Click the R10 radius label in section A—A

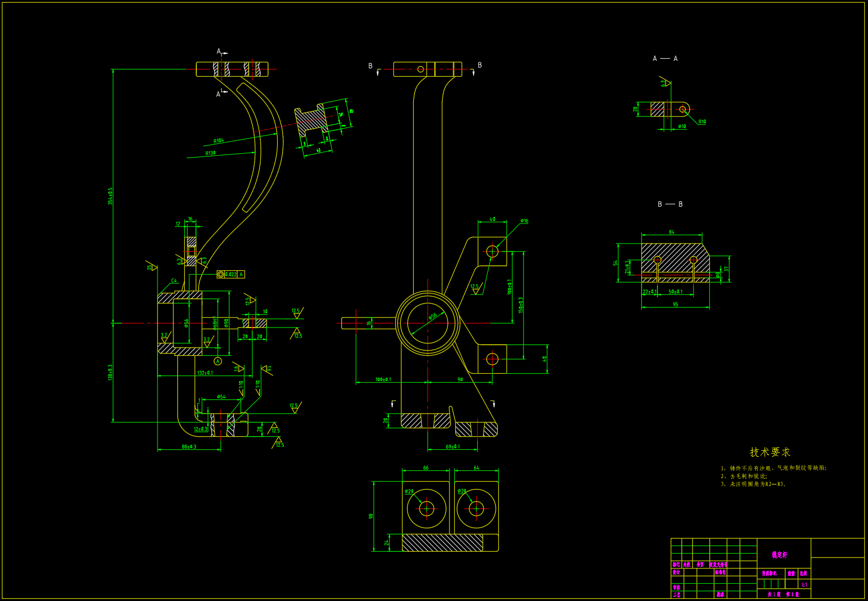tap(702, 122)
